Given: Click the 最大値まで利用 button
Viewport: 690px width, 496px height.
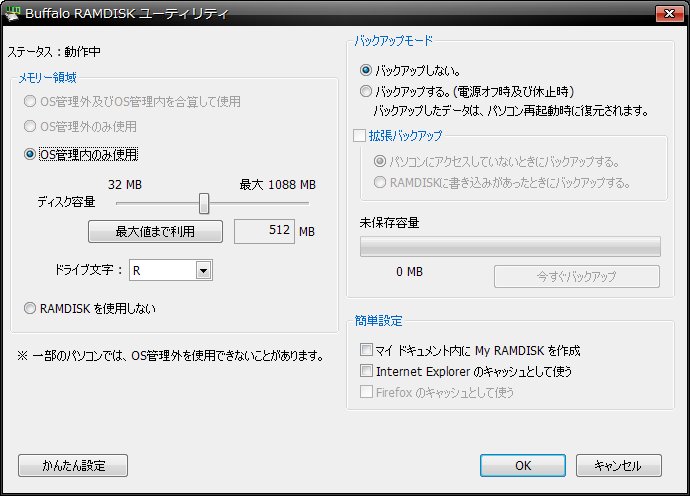Looking at the screenshot, I should (155, 231).
